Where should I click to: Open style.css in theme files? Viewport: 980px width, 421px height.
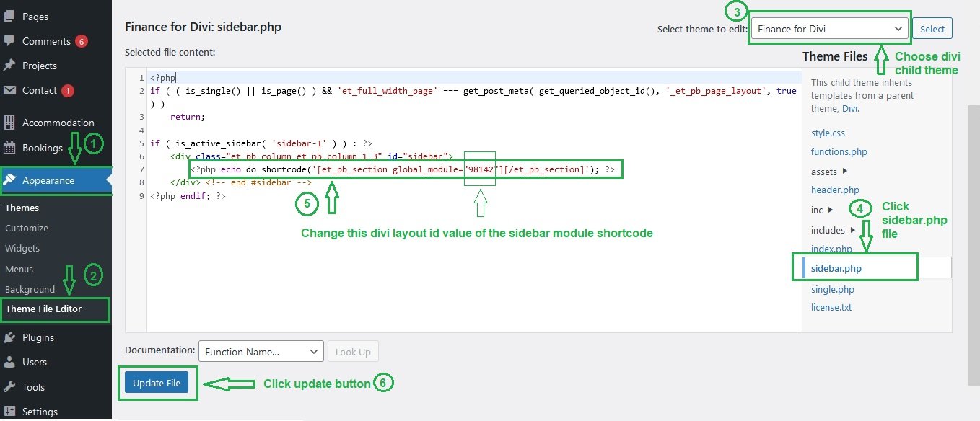[828, 133]
